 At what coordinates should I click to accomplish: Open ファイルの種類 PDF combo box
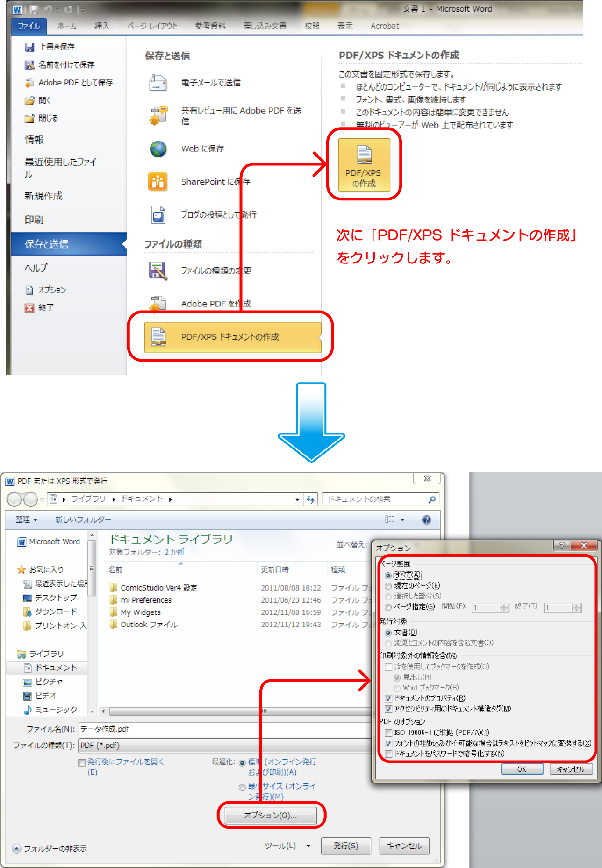[224, 746]
